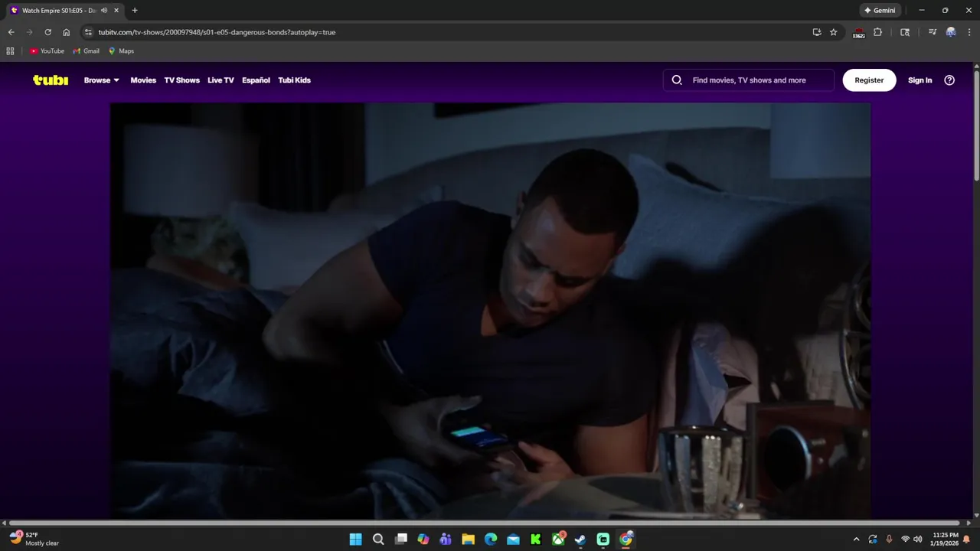Go to Live TV

point(220,80)
